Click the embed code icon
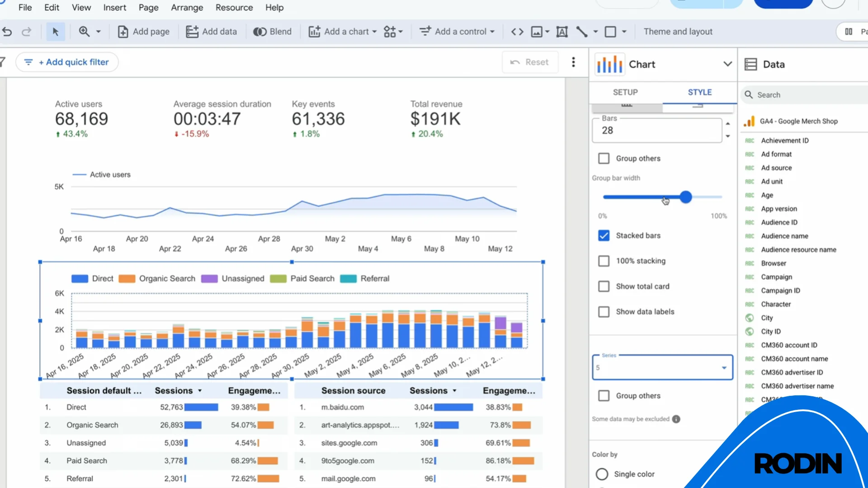Image resolution: width=868 pixels, height=488 pixels. 517,32
